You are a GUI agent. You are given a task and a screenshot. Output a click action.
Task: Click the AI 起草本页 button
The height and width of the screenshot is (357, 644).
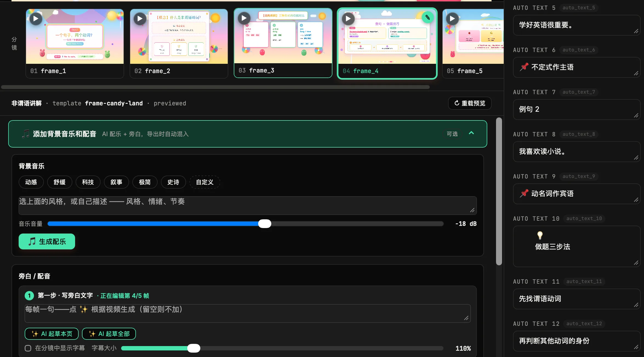coord(52,334)
